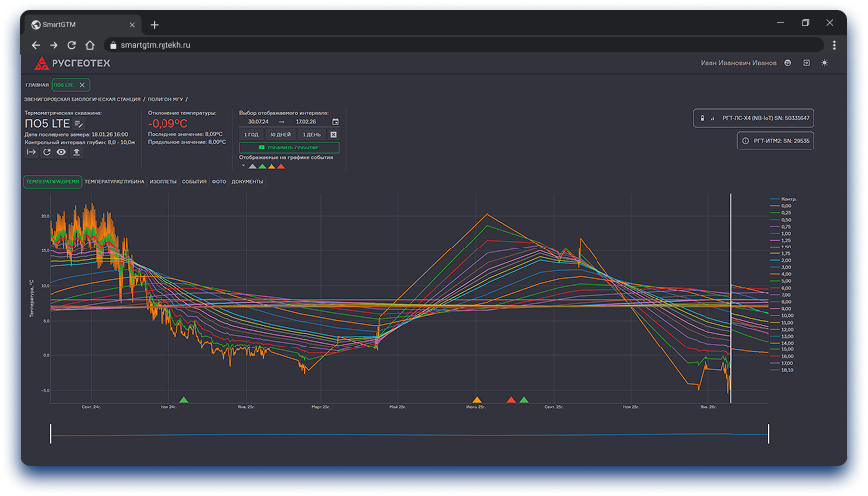Screen dimensions: 868x496
Task: Open the calendar date picker icon
Action: tap(335, 122)
